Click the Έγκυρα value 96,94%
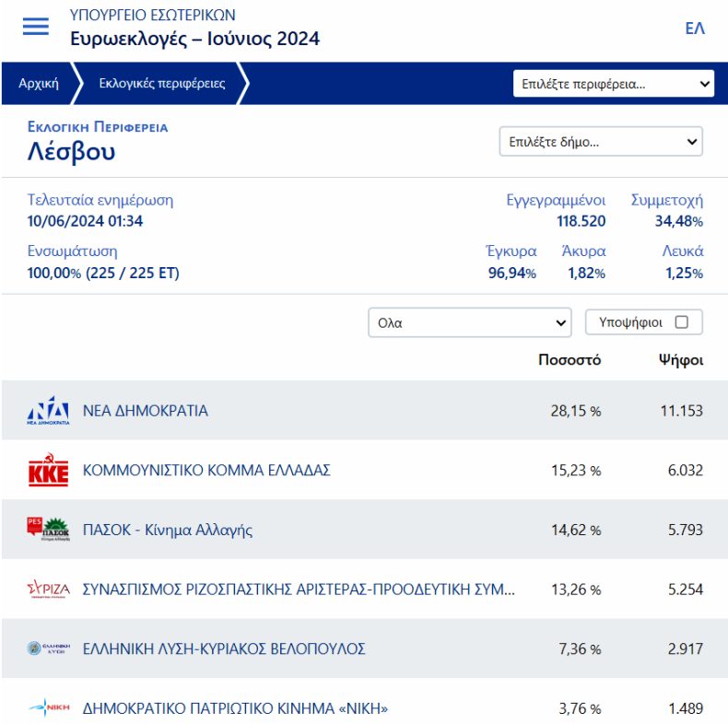This screenshot has width=728, height=724. (x=512, y=273)
